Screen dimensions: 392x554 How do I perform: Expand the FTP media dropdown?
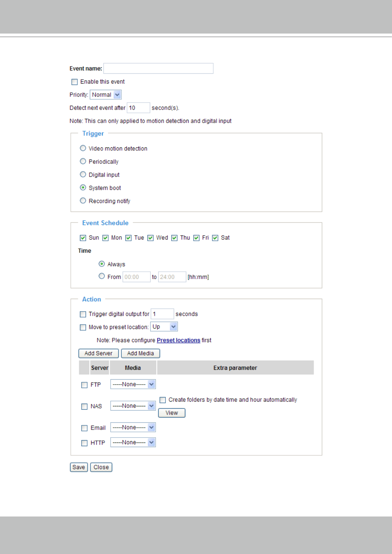coord(133,384)
